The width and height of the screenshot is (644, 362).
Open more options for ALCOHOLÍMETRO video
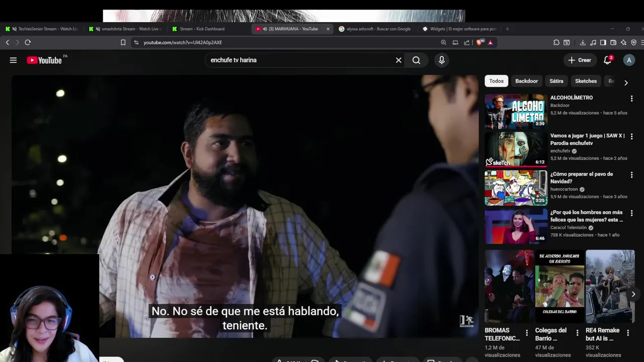[x=631, y=99]
